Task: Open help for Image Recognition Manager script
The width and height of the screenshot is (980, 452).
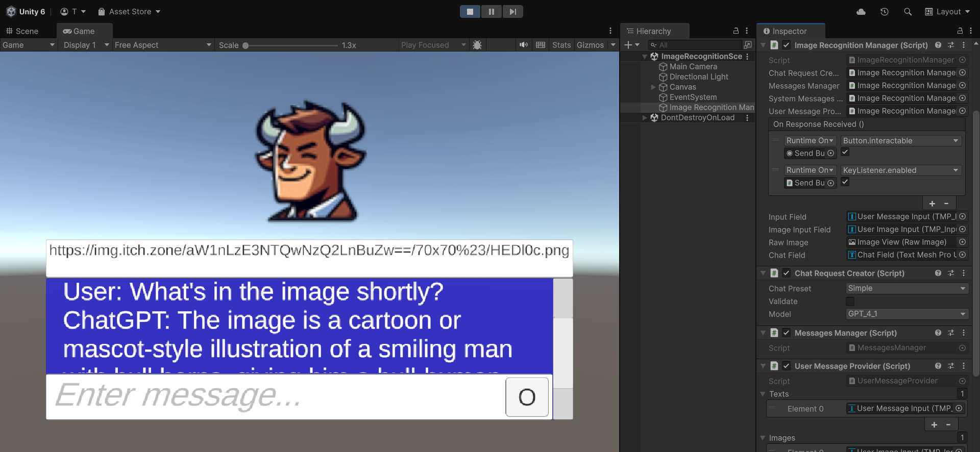Action: 938,45
